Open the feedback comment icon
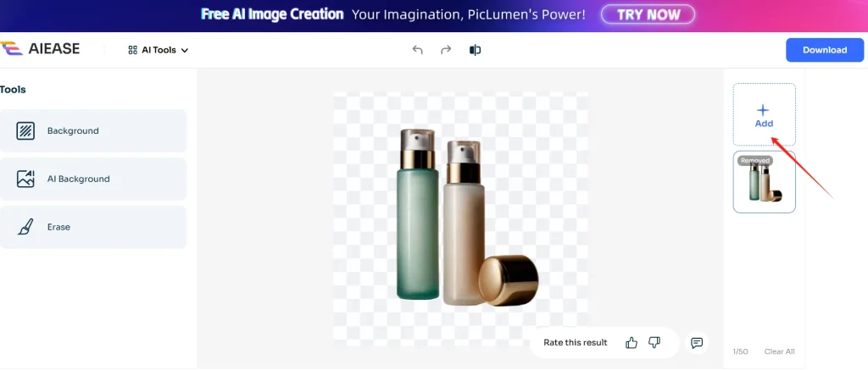Viewport: 868px width, 370px height. pyautogui.click(x=697, y=343)
